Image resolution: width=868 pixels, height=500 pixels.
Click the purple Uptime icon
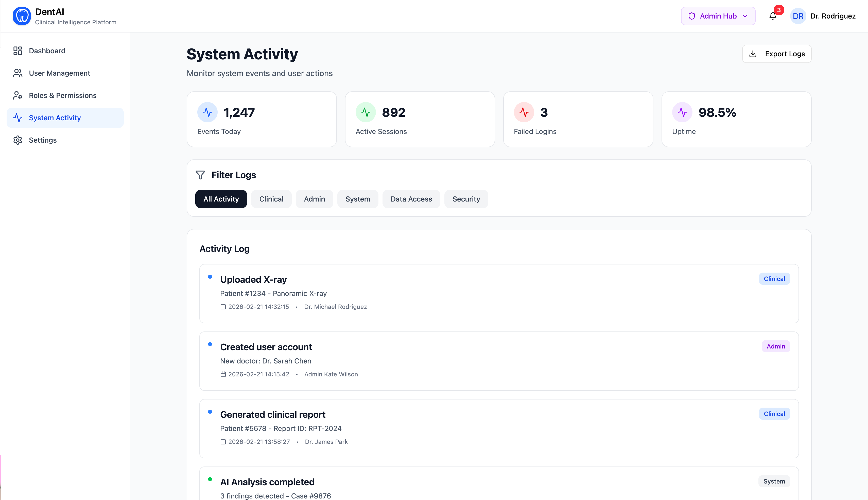click(x=682, y=112)
